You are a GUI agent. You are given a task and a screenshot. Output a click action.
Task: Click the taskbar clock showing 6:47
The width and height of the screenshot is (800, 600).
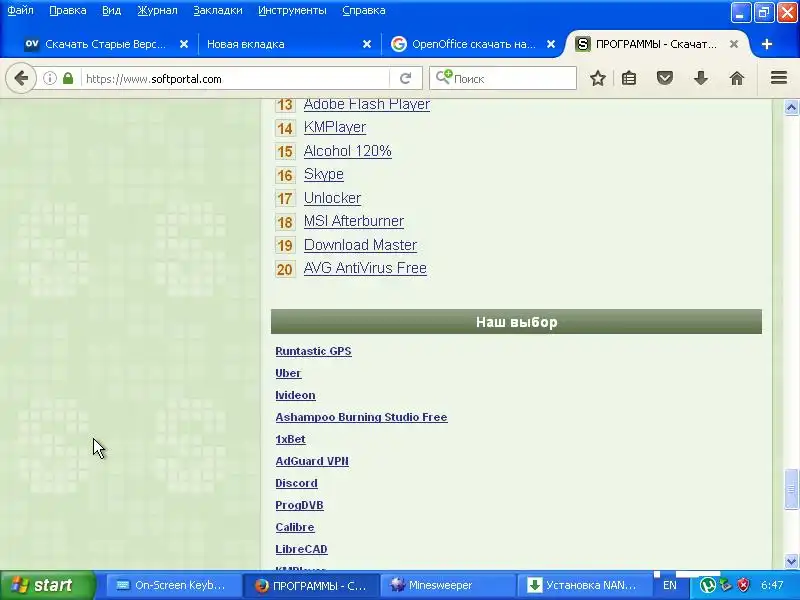click(772, 585)
